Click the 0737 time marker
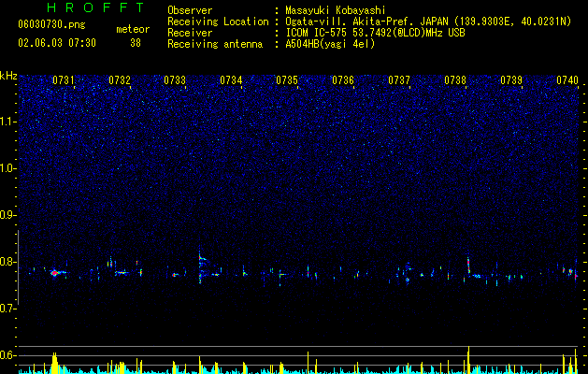This screenshot has width=588, height=374. (x=399, y=80)
